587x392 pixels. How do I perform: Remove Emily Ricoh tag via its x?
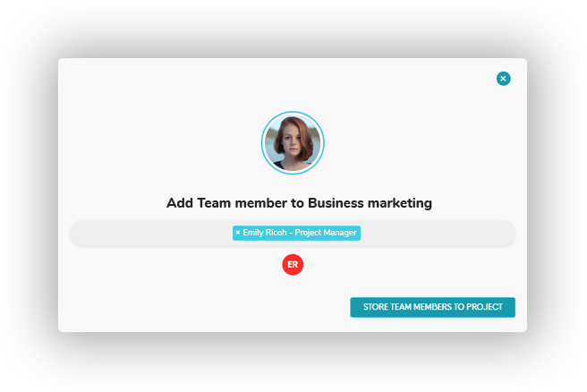[x=238, y=233]
